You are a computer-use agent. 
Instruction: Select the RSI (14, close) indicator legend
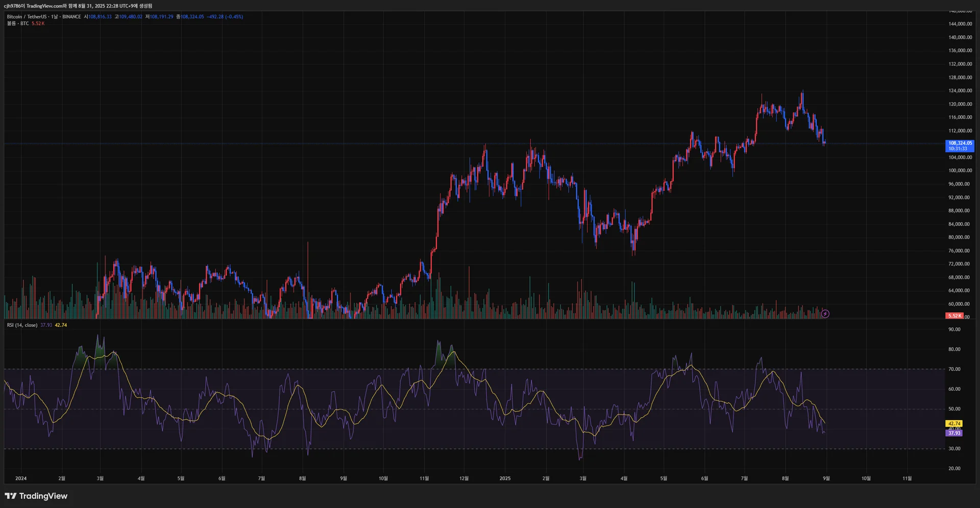22,325
